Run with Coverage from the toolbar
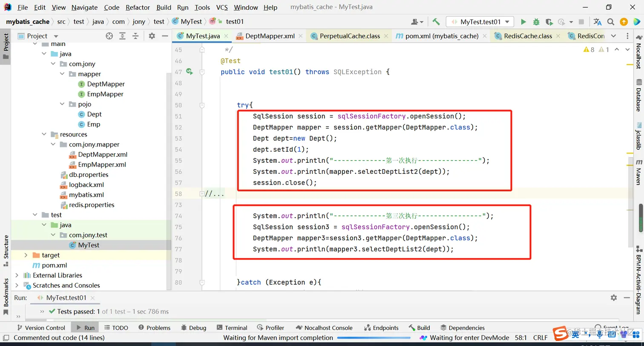644x346 pixels. (x=549, y=22)
